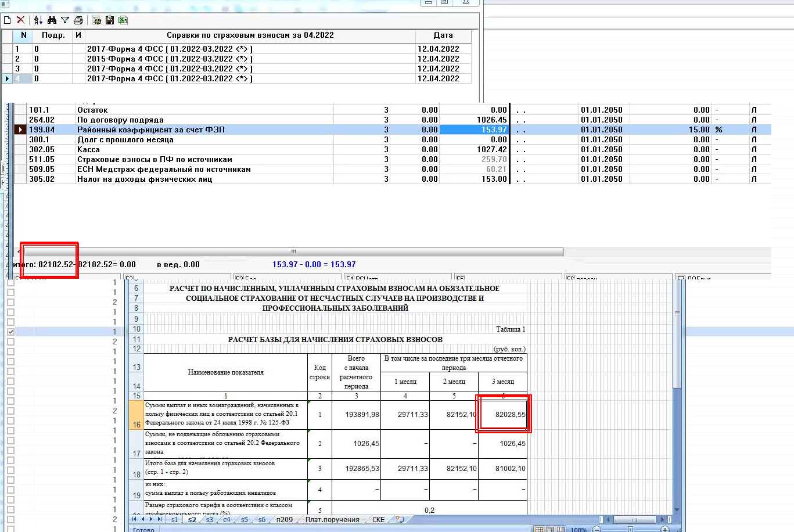The height and width of the screenshot is (532, 794).
Task: Adjust the Excel zoom slider handle
Action: tap(631, 529)
